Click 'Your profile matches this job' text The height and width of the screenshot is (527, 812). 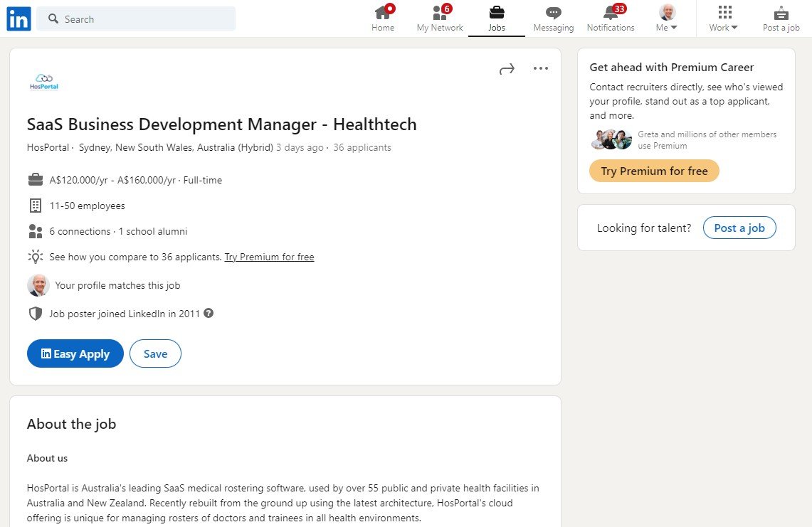(x=117, y=285)
